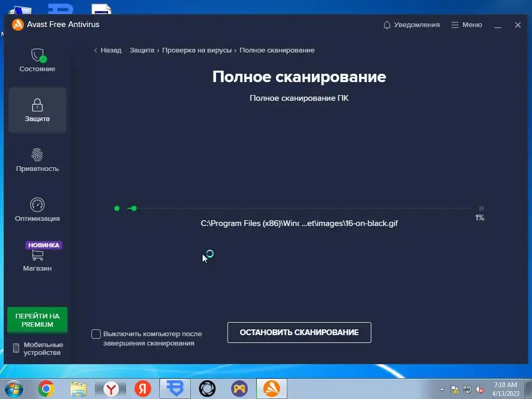The height and width of the screenshot is (399, 532).
Task: Show hidden tray icons arrow
Action: (x=442, y=389)
